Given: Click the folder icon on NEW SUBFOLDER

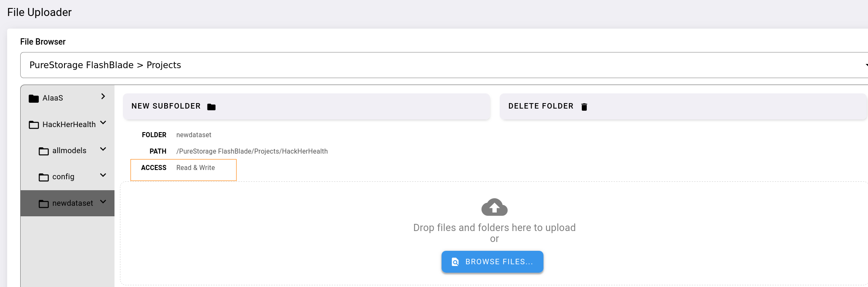Looking at the screenshot, I should [211, 106].
